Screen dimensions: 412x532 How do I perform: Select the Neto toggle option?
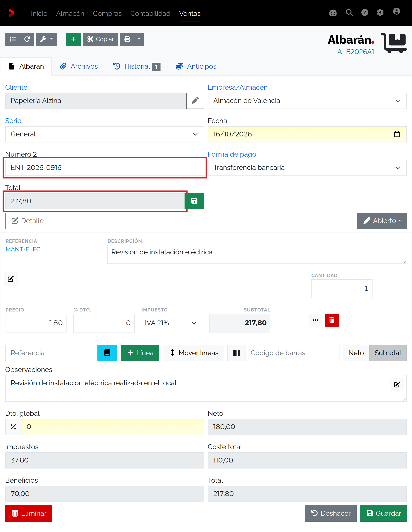coord(356,353)
